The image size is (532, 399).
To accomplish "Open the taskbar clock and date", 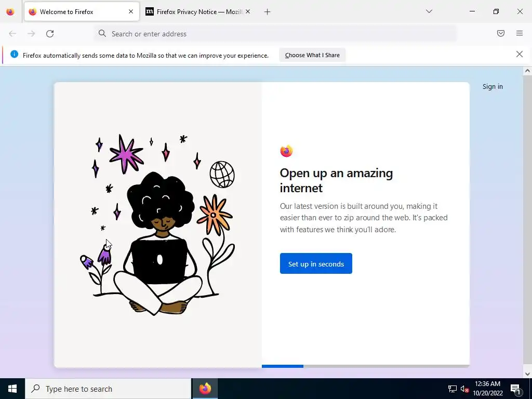I will pyautogui.click(x=487, y=389).
